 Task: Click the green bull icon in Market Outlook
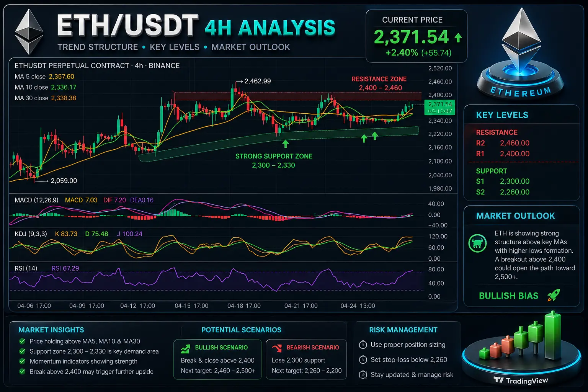click(477, 243)
